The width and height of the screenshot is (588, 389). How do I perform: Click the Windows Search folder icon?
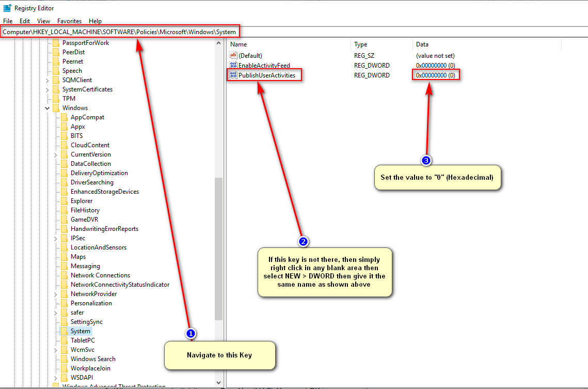[x=64, y=359]
